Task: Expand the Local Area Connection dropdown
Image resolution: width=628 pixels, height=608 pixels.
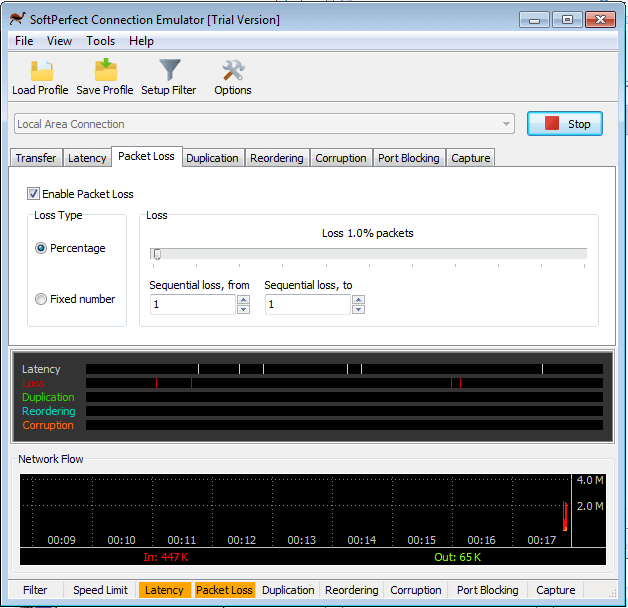Action: coord(506,124)
